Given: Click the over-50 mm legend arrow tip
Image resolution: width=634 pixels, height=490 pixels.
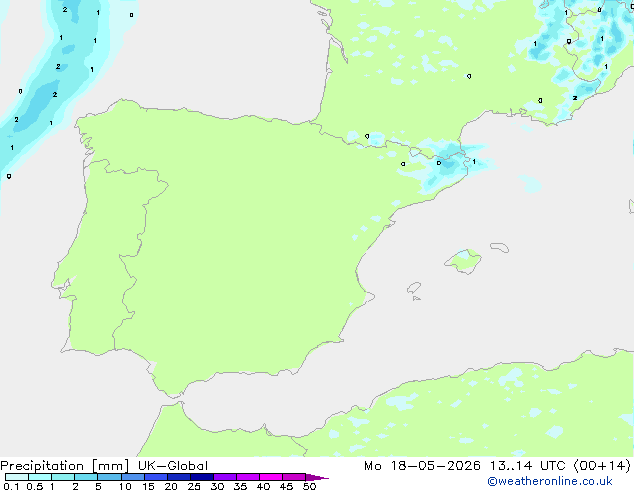Looking at the screenshot, I should point(317,477).
